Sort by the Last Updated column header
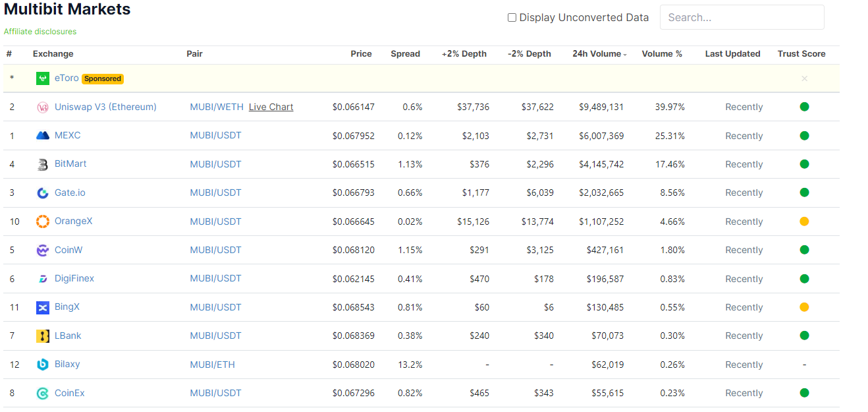The height and width of the screenshot is (412, 868). pos(732,54)
